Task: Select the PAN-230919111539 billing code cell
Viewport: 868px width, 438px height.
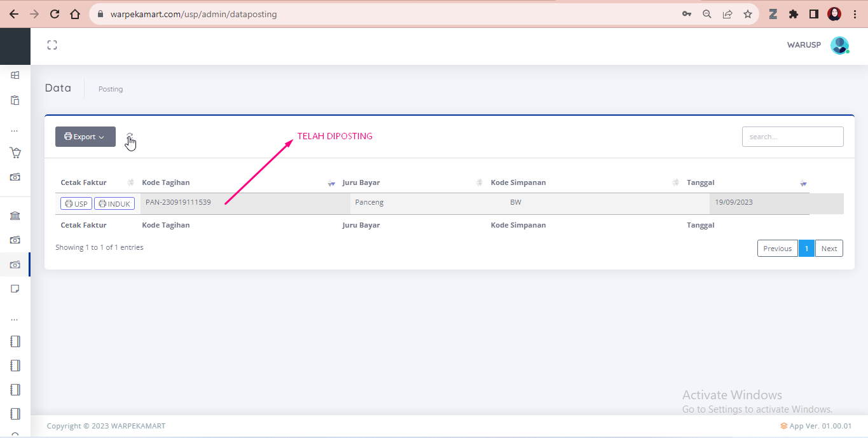Action: click(x=245, y=203)
